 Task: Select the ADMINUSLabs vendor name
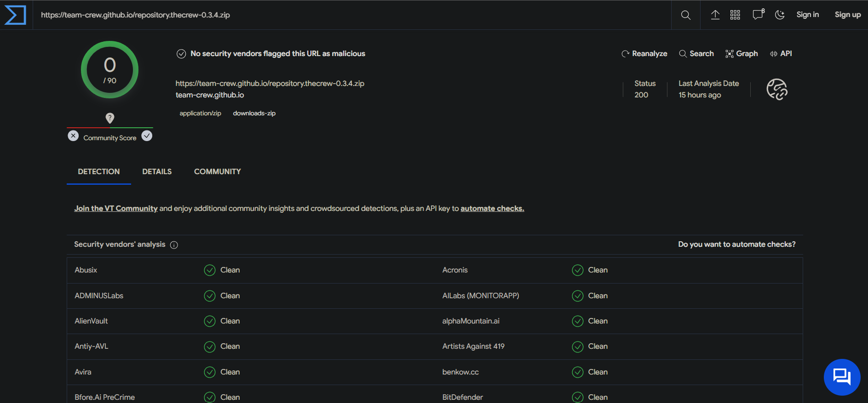tap(99, 296)
